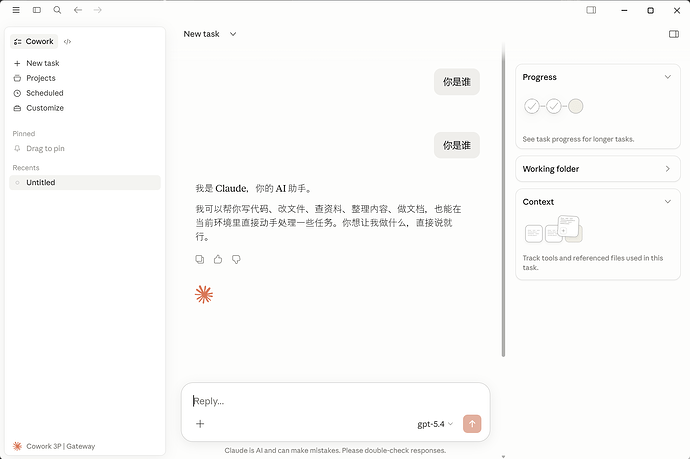Image resolution: width=690 pixels, height=459 pixels.
Task: Give the response a thumbs up
Action: click(x=218, y=260)
